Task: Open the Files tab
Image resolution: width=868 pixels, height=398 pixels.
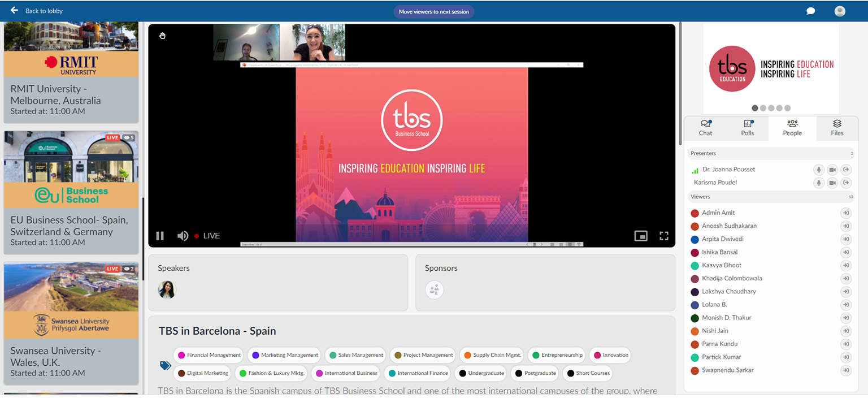Action: (837, 128)
